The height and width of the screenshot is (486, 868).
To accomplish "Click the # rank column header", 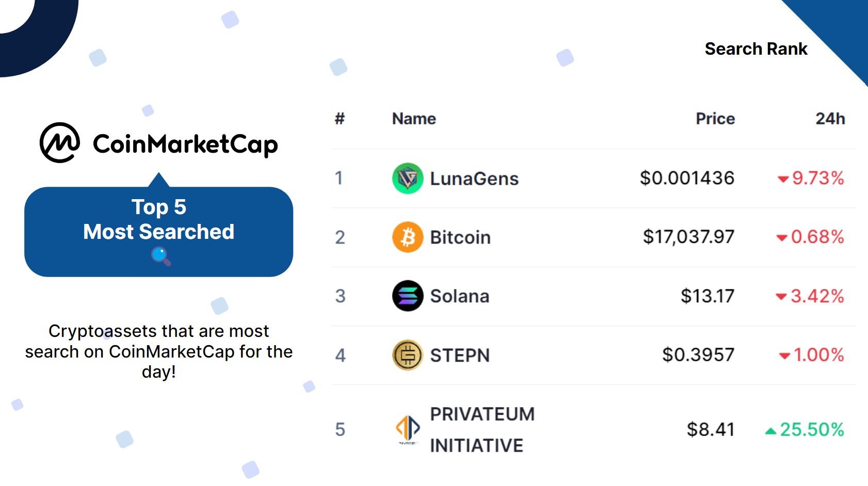I will (x=340, y=119).
